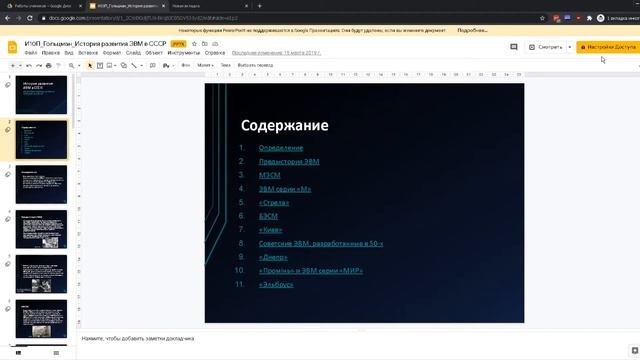640x360 pixels.
Task: Click the browser reload button
Action: [30, 18]
